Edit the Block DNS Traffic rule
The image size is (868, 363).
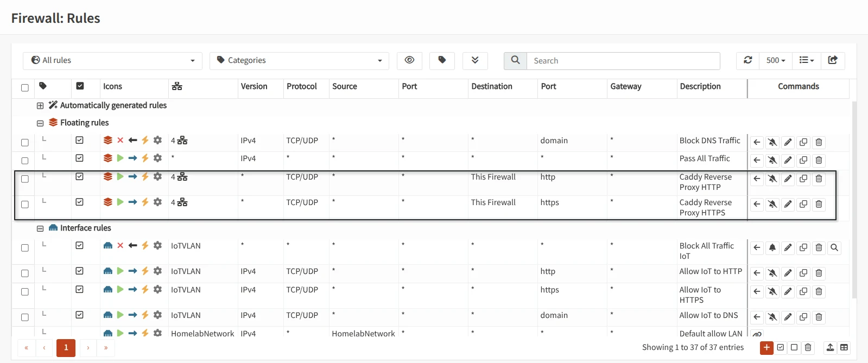(788, 142)
